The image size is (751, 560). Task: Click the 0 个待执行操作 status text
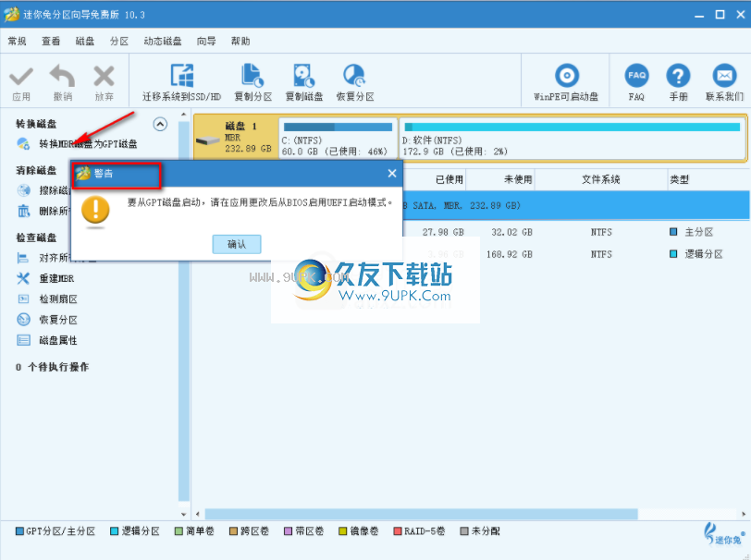pyautogui.click(x=52, y=367)
